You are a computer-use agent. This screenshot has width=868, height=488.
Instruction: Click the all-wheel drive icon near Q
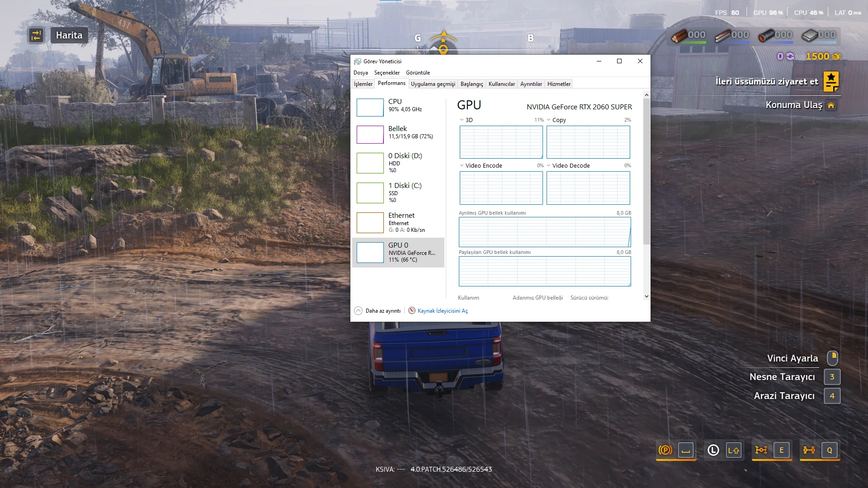click(809, 450)
